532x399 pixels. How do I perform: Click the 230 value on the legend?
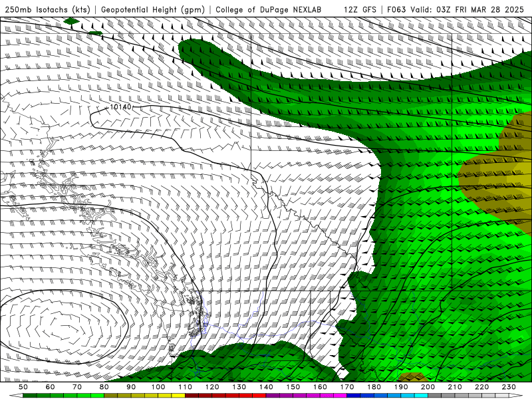click(x=509, y=387)
